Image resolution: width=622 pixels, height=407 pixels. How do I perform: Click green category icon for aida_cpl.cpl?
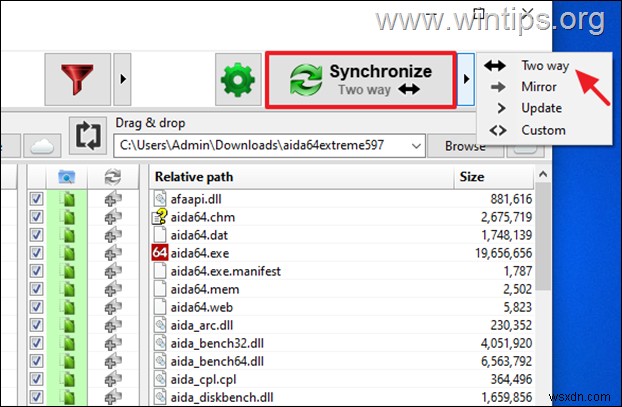68,379
